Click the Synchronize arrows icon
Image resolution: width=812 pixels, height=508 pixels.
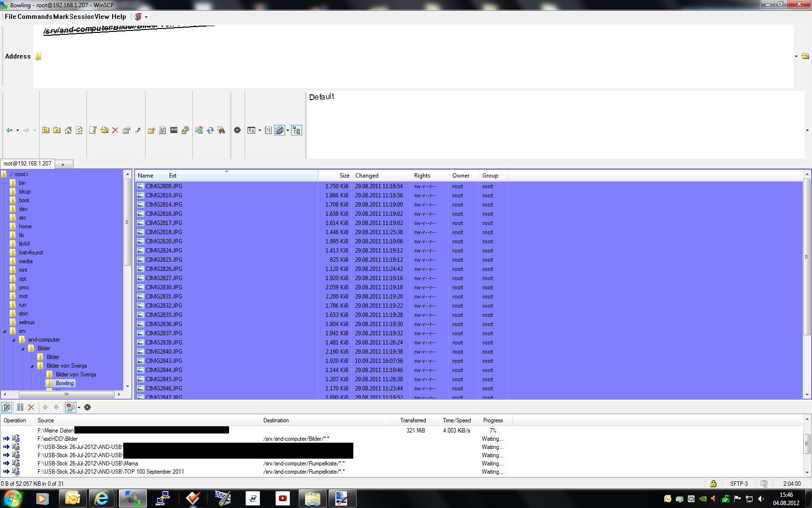click(210, 130)
